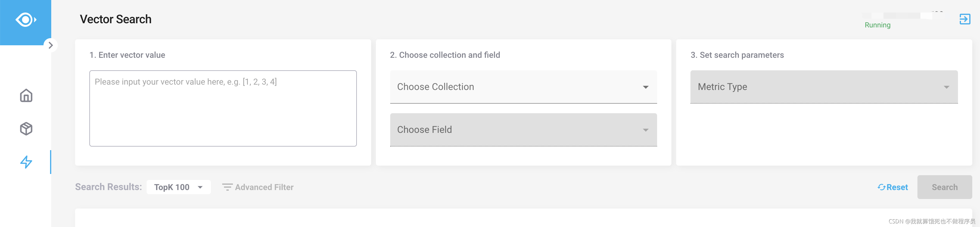Click the Choose Collection arrow indicator
The height and width of the screenshot is (227, 980).
coord(645,87)
